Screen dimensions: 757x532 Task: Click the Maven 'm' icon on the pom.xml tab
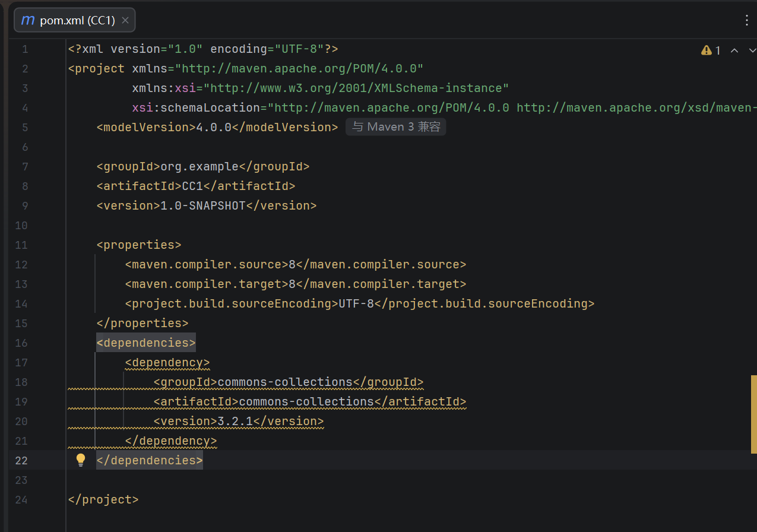[27, 20]
